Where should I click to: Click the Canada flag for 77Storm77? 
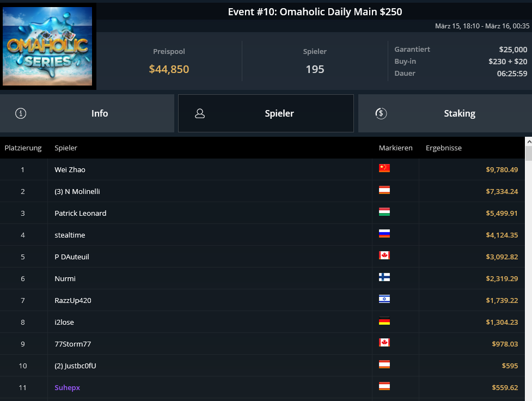pyautogui.click(x=384, y=342)
